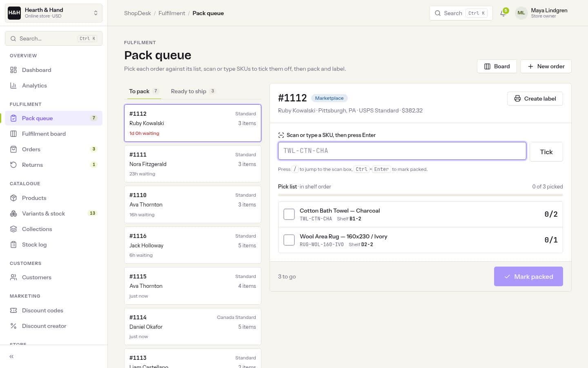Click the Create label button
The width and height of the screenshot is (588, 368).
[x=535, y=99]
